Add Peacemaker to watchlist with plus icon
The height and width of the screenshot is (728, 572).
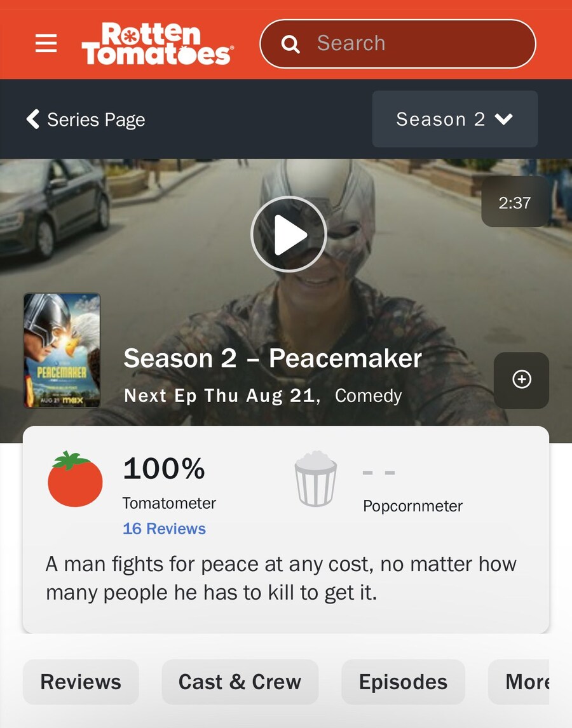click(x=521, y=380)
